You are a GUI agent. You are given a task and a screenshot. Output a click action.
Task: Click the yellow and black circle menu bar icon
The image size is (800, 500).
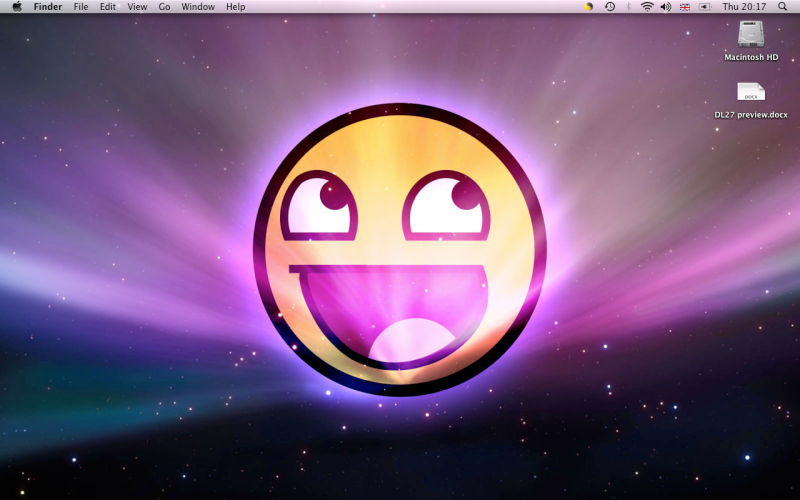(x=589, y=7)
